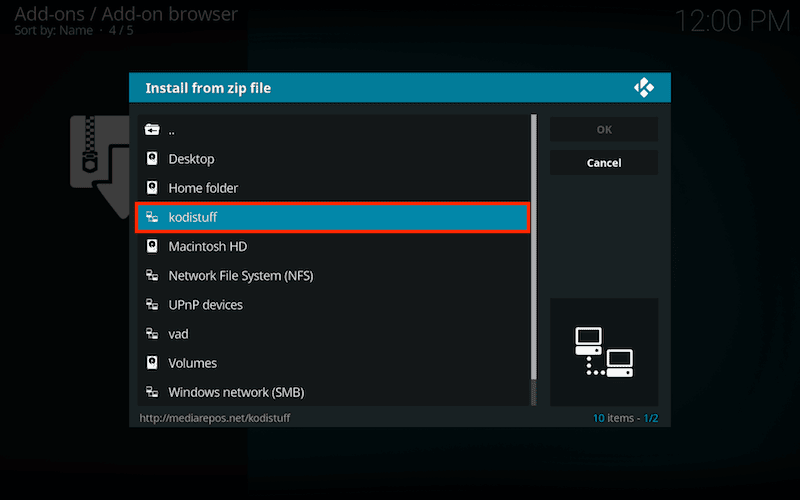This screenshot has width=800, height=500.
Task: Select the vad source
Action: click(333, 334)
